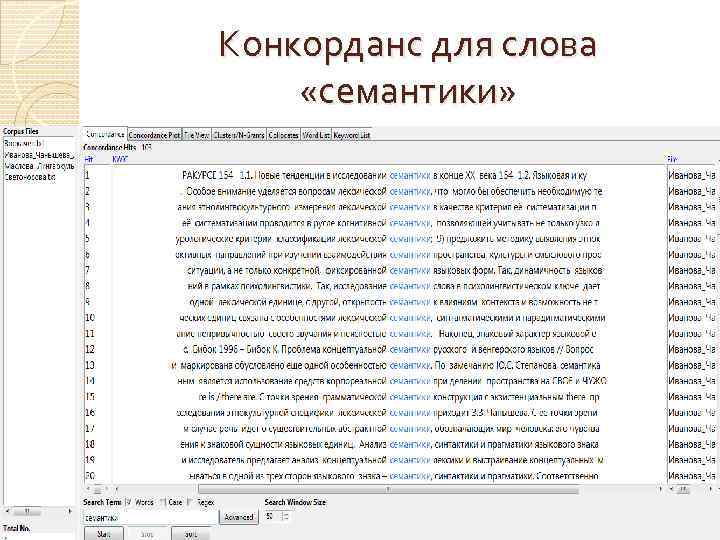Viewport: 720px width, 540px height.
Task: Switch to the Word List tab
Action: (316, 135)
